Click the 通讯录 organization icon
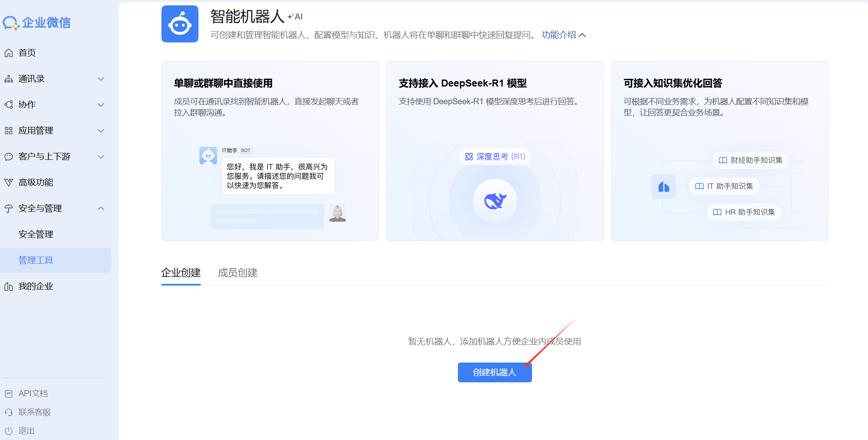Screen dimensions: 868x440 pos(9,79)
